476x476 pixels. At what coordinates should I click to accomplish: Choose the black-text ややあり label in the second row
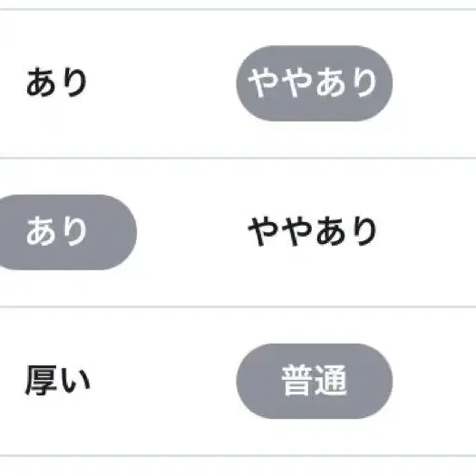point(313,231)
